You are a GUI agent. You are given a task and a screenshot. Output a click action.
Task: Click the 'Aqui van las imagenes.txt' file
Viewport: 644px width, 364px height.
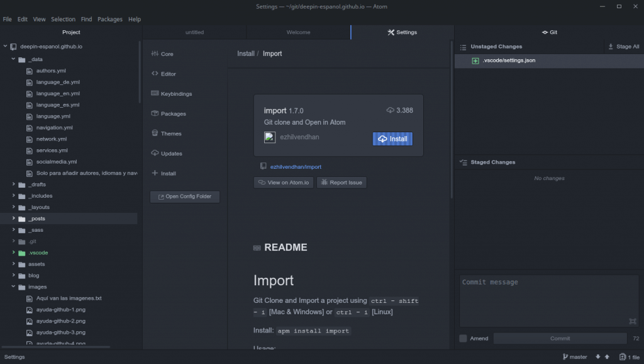pos(69,299)
